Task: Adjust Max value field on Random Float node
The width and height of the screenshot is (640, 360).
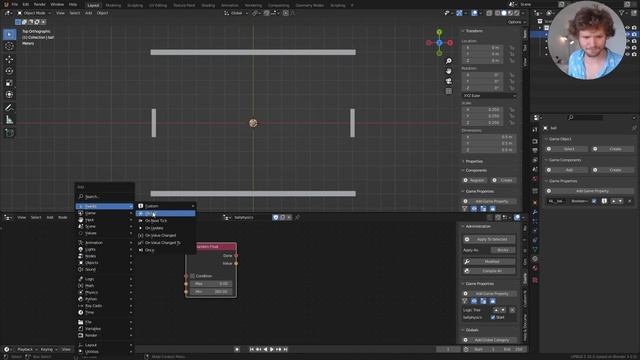Action: (x=211, y=284)
